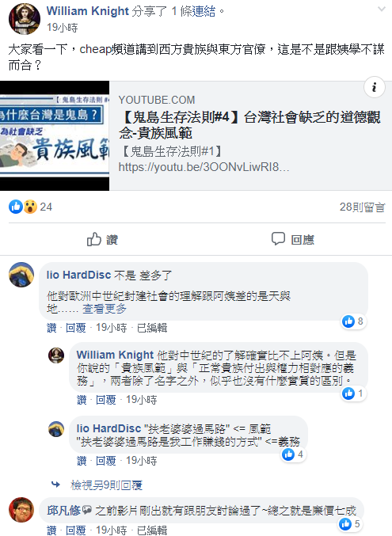Click the 8 likes badge on first comment
The height and width of the screenshot is (536, 392).
(x=354, y=321)
